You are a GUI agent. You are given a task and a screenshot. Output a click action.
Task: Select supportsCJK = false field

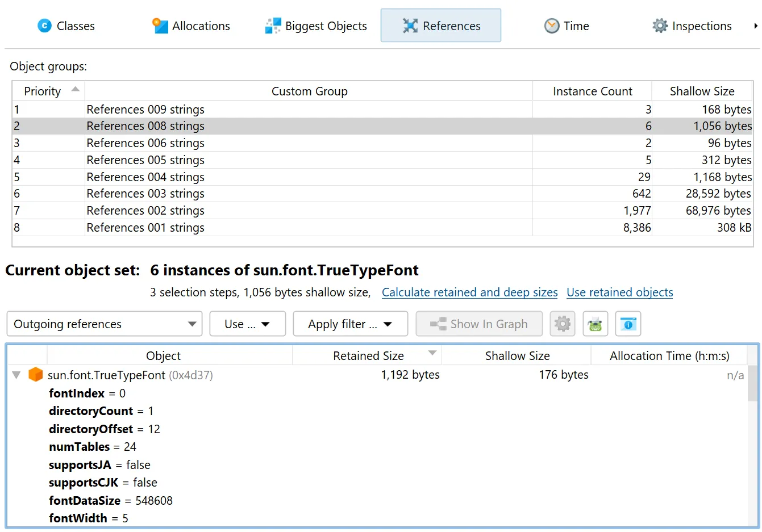click(x=103, y=483)
